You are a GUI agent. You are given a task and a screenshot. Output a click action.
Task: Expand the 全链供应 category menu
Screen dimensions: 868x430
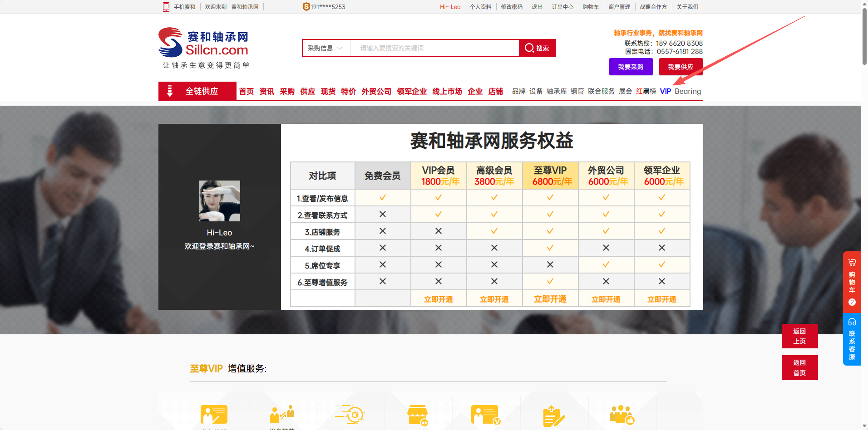(x=197, y=91)
